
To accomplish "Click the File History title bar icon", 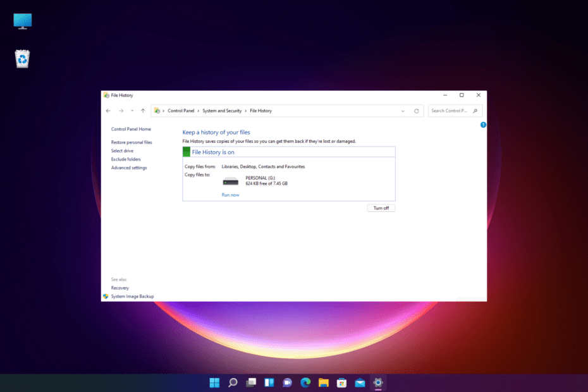I will (106, 95).
